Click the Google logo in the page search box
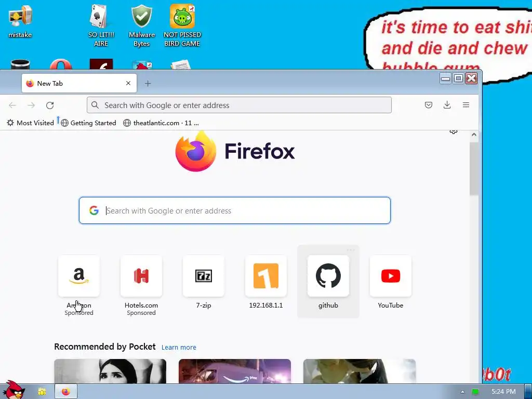The height and width of the screenshot is (399, 532). pyautogui.click(x=94, y=210)
